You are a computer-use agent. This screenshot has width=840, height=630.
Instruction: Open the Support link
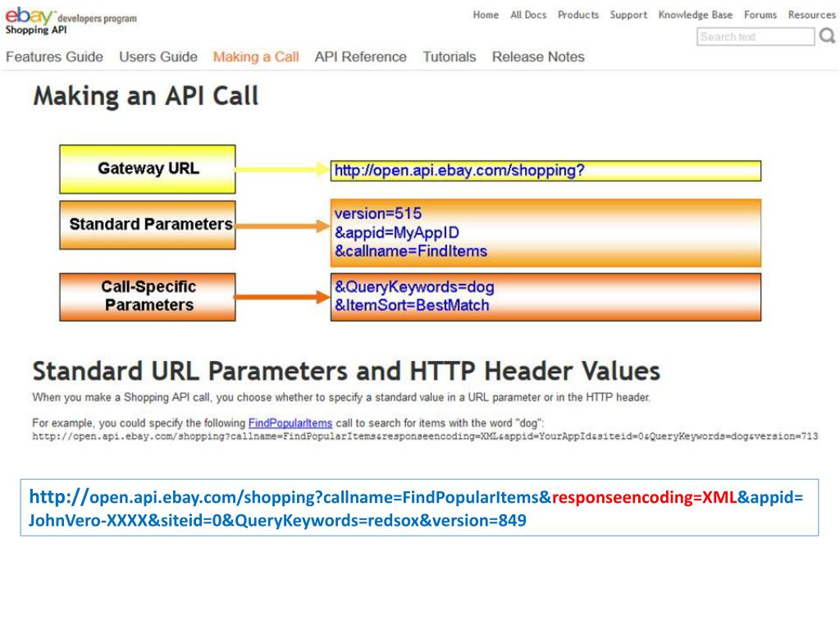click(x=628, y=15)
